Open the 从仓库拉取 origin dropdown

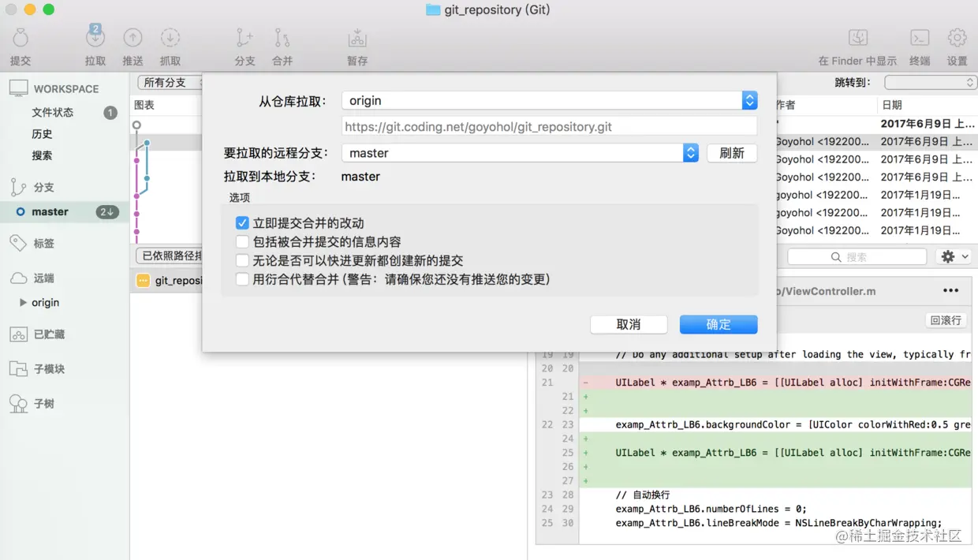pos(748,100)
